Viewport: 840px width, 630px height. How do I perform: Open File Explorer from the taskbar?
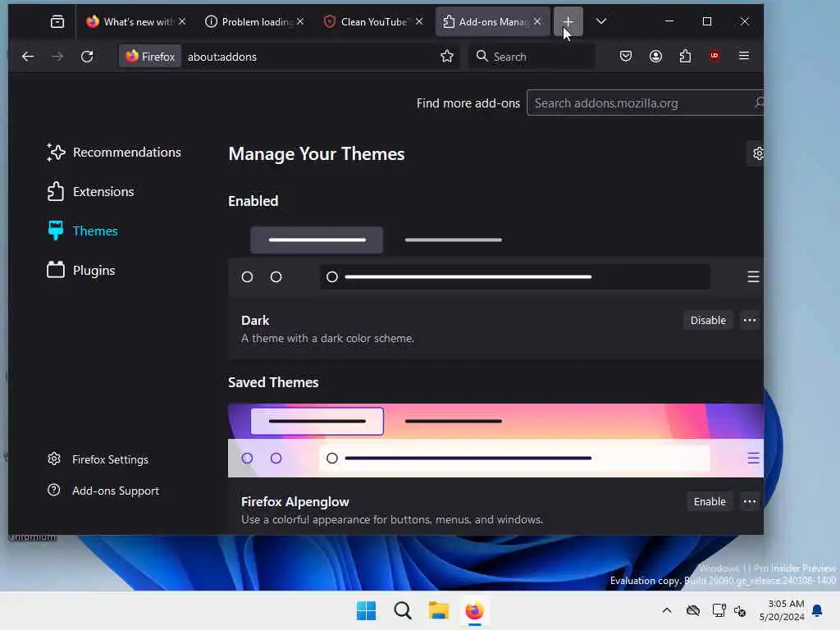tap(438, 610)
